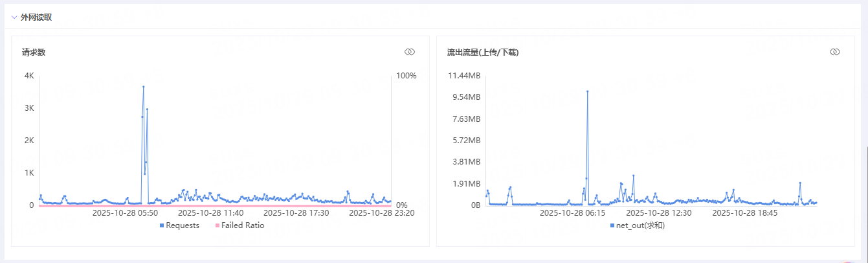Toggle the Requests series legend label
The image size is (868, 263).
[182, 225]
